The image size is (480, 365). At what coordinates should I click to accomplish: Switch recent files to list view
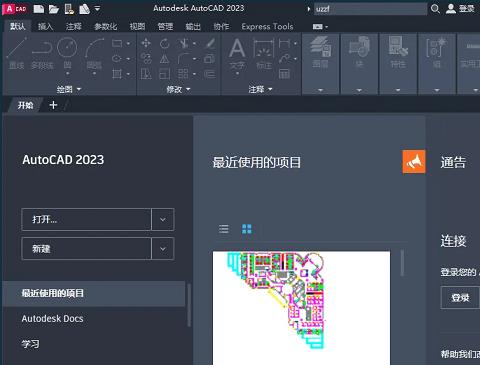[x=224, y=229]
